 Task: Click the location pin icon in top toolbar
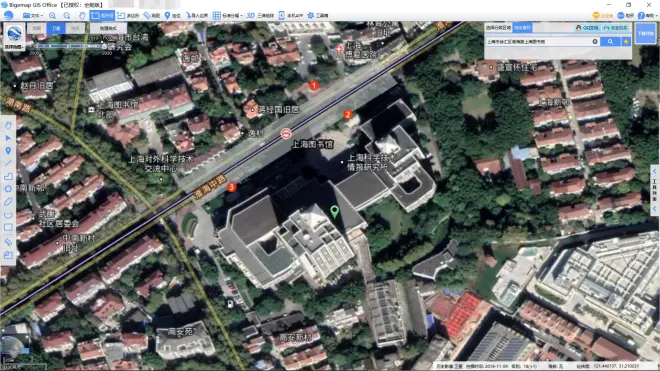172,16
